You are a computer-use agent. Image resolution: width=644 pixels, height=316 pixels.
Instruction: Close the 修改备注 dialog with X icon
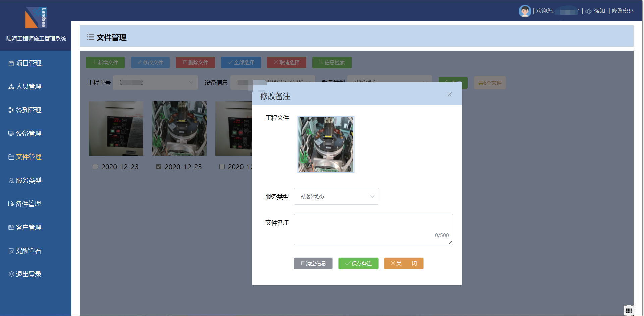coord(450,94)
